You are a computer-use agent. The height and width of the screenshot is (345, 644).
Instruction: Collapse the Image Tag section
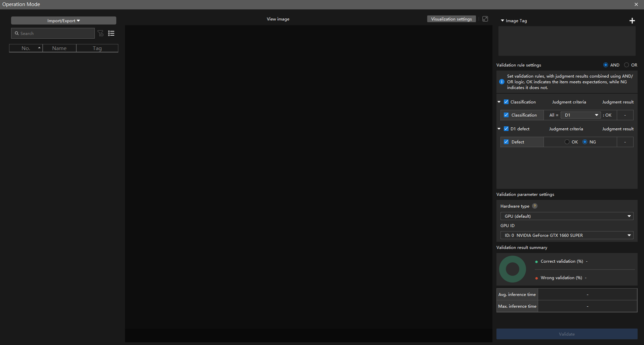(502, 21)
